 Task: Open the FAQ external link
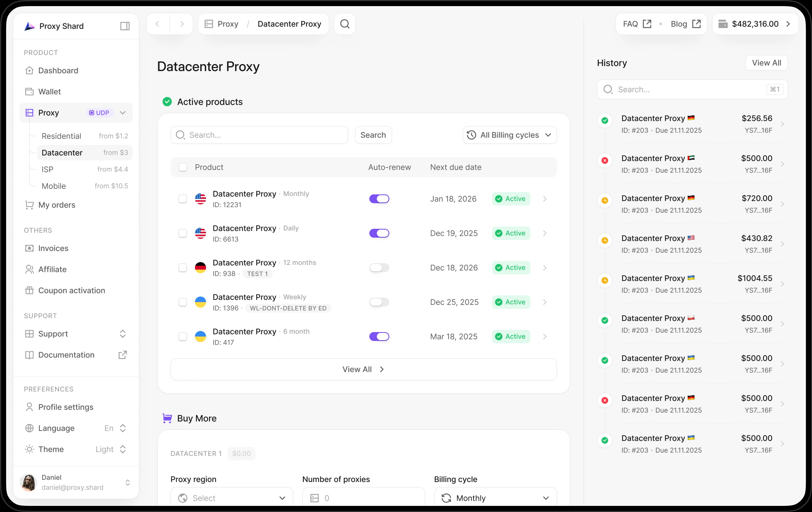coord(637,24)
